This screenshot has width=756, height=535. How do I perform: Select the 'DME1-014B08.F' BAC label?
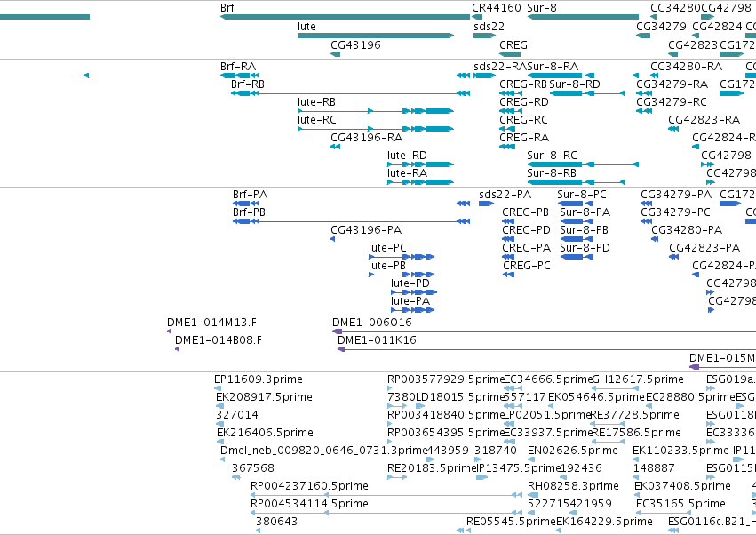click(219, 340)
